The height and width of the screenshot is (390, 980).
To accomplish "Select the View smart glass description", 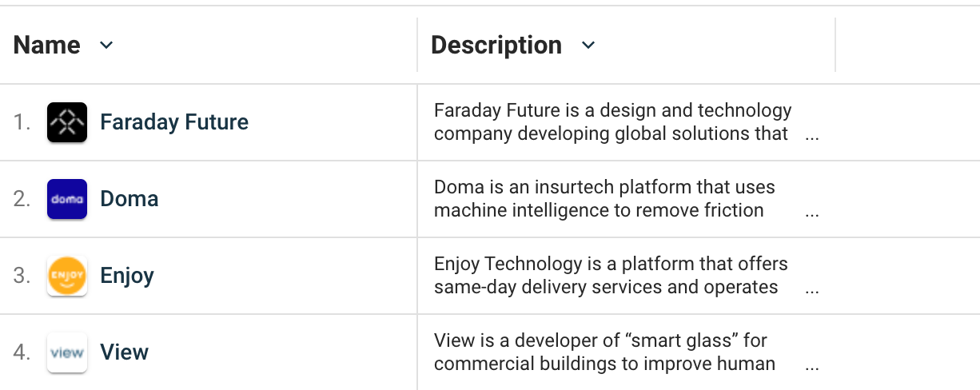I will click(605, 352).
